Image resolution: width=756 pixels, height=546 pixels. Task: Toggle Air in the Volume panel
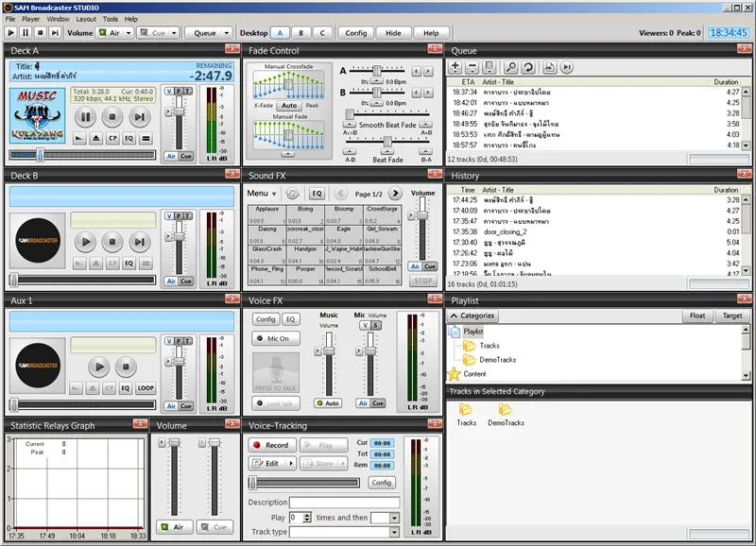[174, 527]
